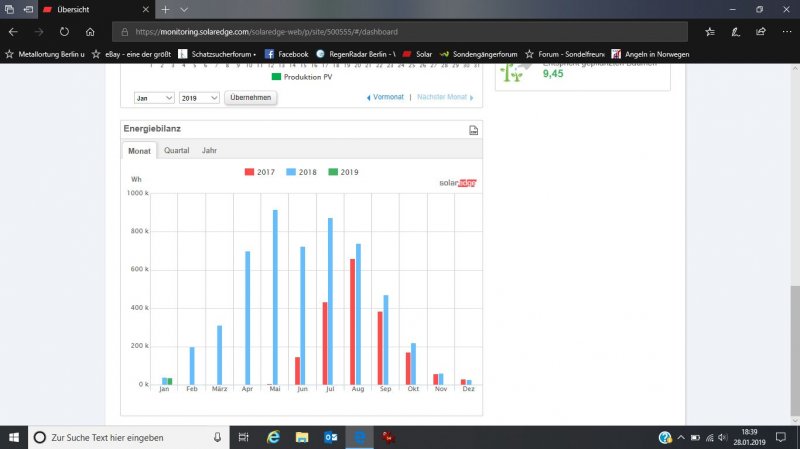Viewport: 800px width, 449px height.
Task: Open Metallortung Berlin bookmark
Action: click(44, 54)
